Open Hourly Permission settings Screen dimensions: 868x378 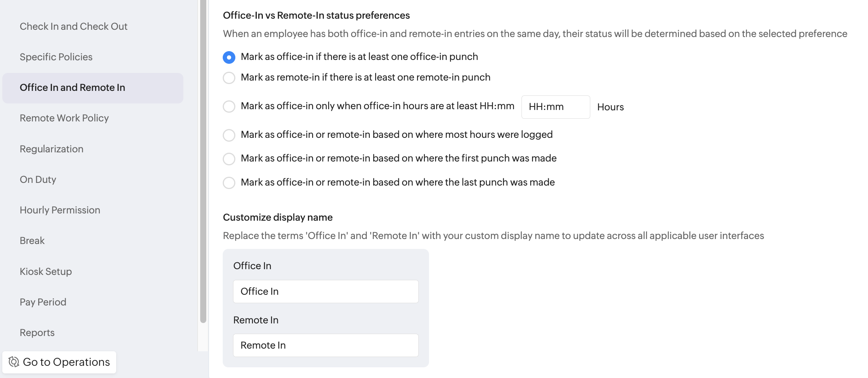tap(60, 210)
